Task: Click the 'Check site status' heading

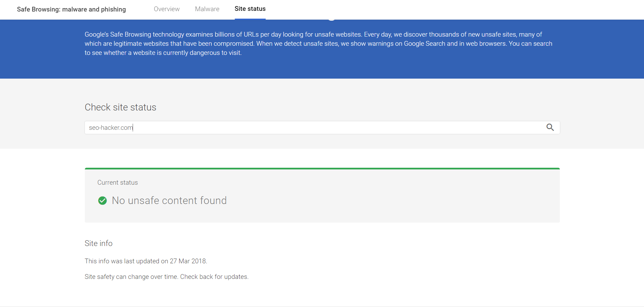Action: click(x=120, y=107)
